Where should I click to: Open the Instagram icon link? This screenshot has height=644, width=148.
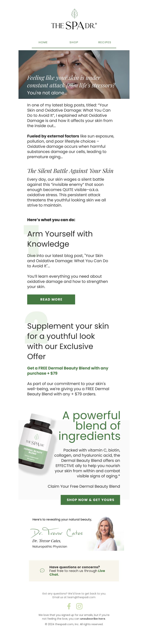pyautogui.click(x=79, y=606)
